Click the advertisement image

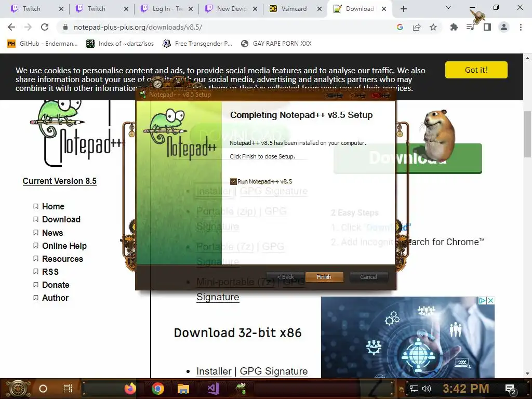tap(407, 338)
